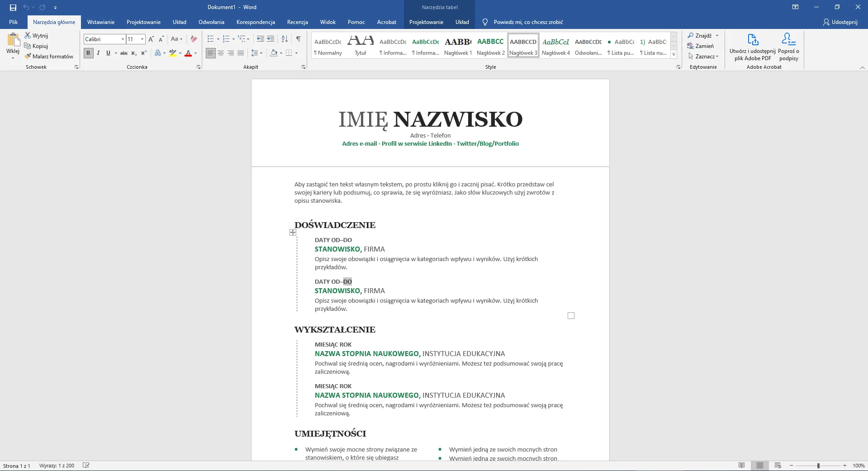Open spelling check icon in status bar
Image resolution: width=868 pixels, height=471 pixels.
click(86, 465)
